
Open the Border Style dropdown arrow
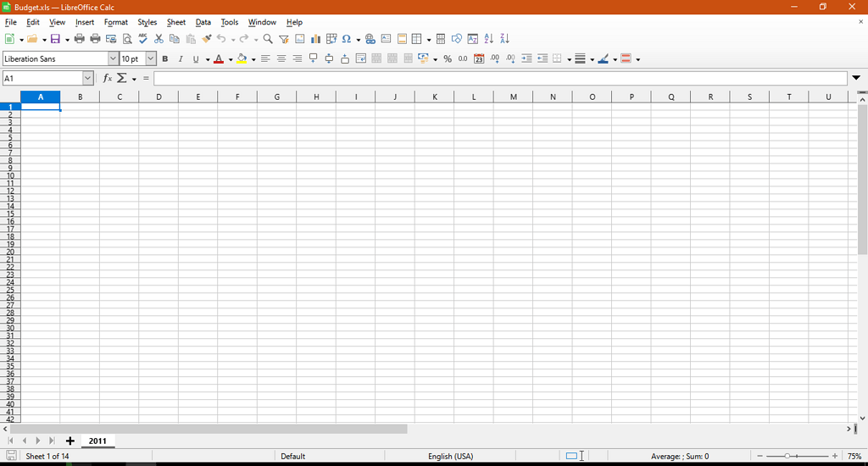(592, 59)
